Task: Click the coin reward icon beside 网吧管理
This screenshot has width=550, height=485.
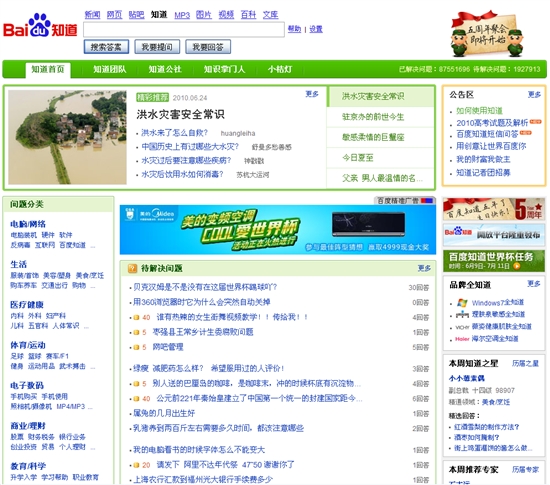Action: (x=136, y=347)
